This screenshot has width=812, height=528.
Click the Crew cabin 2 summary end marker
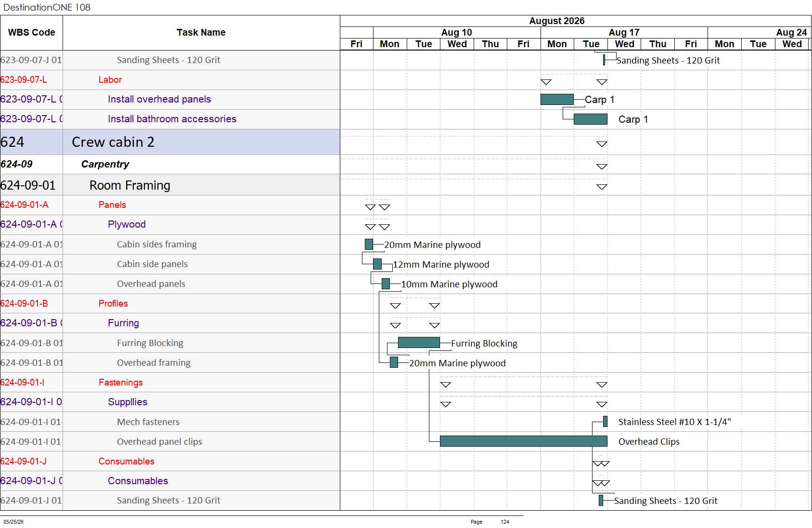602,144
